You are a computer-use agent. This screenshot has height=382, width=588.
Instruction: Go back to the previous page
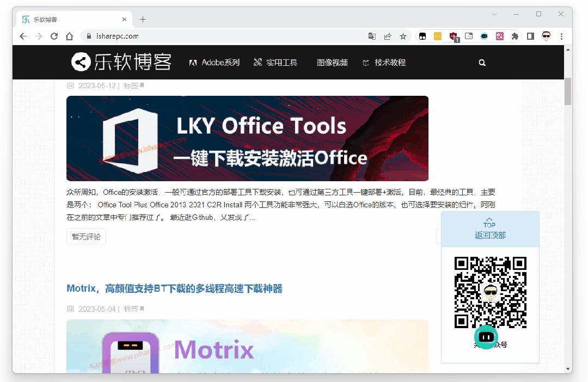click(x=23, y=36)
